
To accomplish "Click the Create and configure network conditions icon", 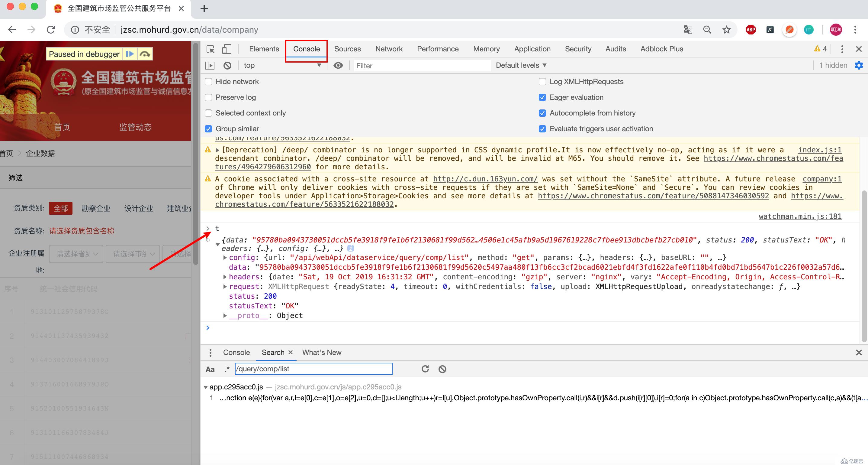I will click(x=338, y=65).
